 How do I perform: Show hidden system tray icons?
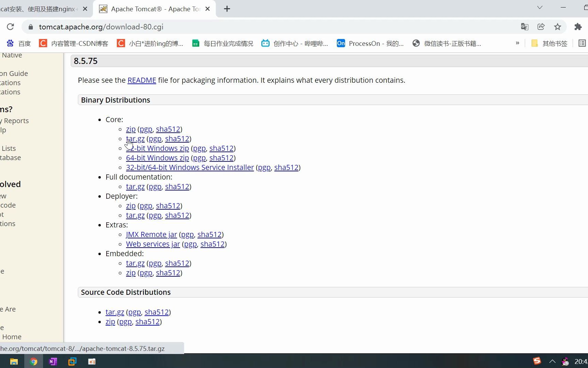552,362
